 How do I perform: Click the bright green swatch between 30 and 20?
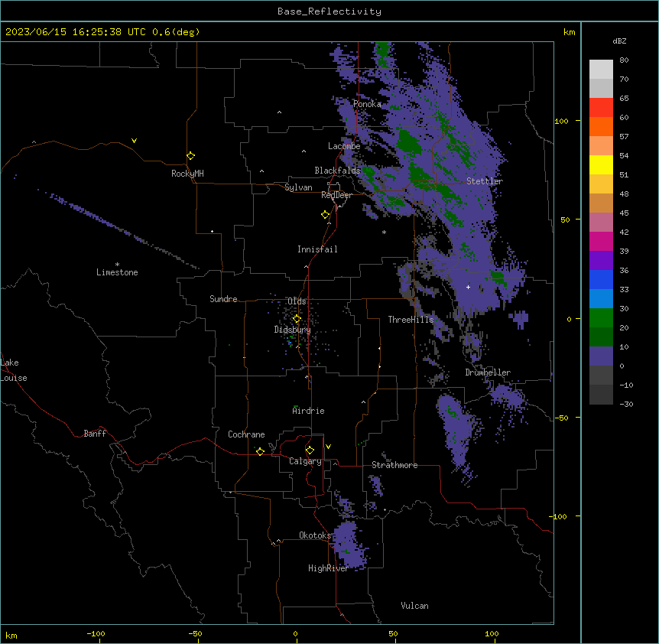(x=601, y=318)
